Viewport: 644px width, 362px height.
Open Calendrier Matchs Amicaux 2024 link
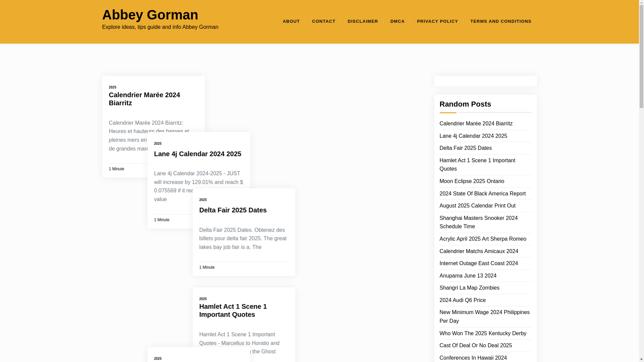pos(479,251)
